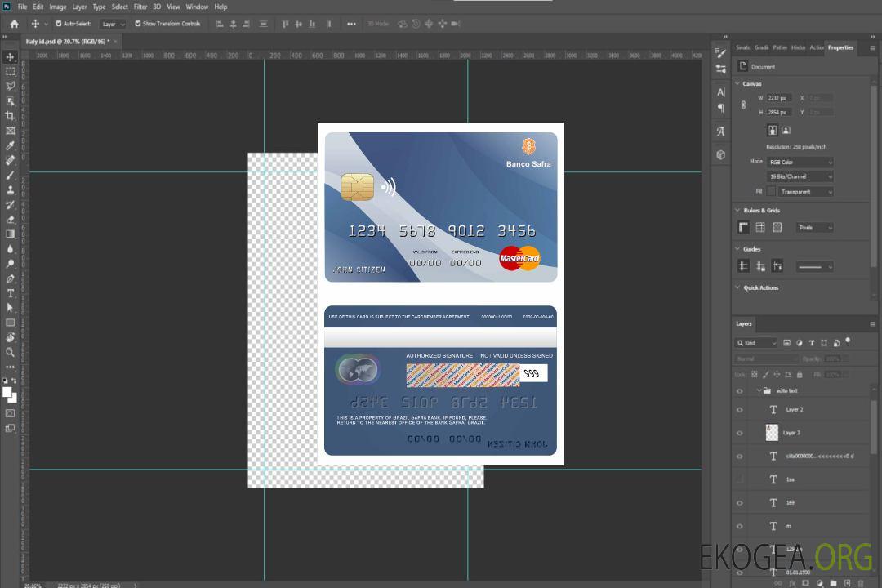Open the layer filter Kind dropdown
This screenshot has height=588, width=882.
point(756,343)
